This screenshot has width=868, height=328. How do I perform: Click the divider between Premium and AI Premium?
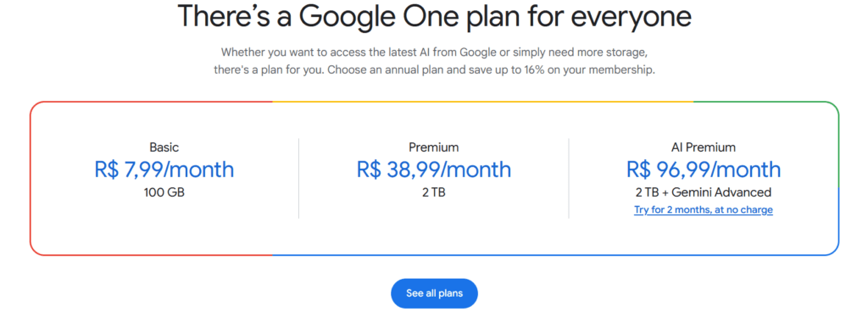tap(569, 178)
